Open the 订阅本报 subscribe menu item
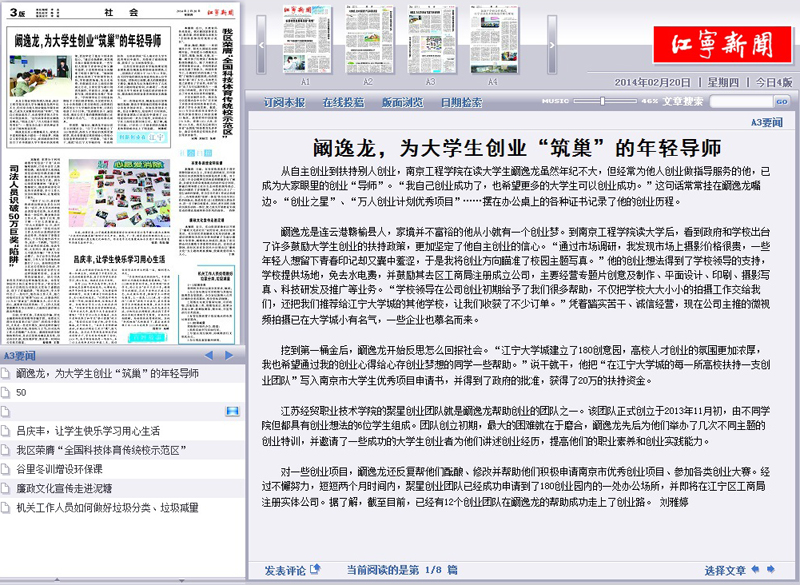Viewport: 800px width, 585px height. coord(285,102)
